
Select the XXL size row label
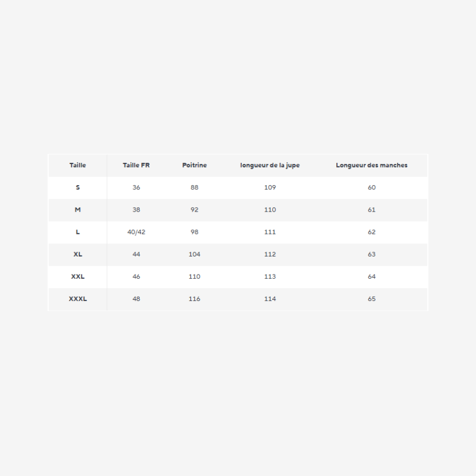coord(78,276)
